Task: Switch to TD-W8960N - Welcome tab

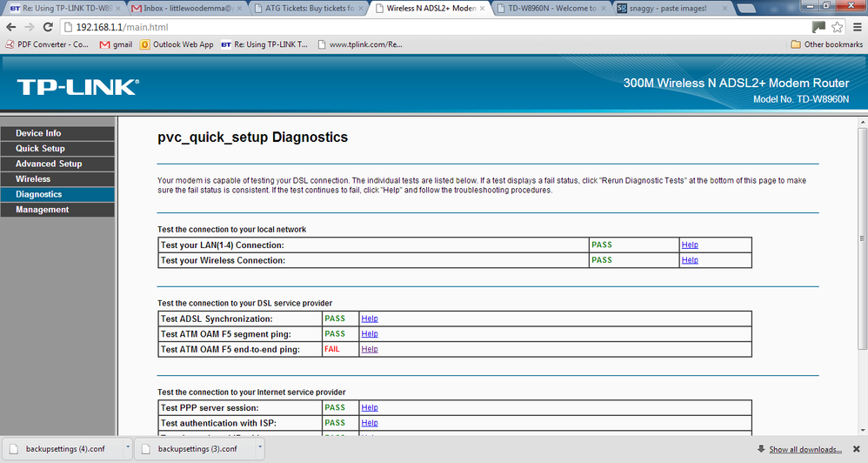Action: [x=551, y=9]
